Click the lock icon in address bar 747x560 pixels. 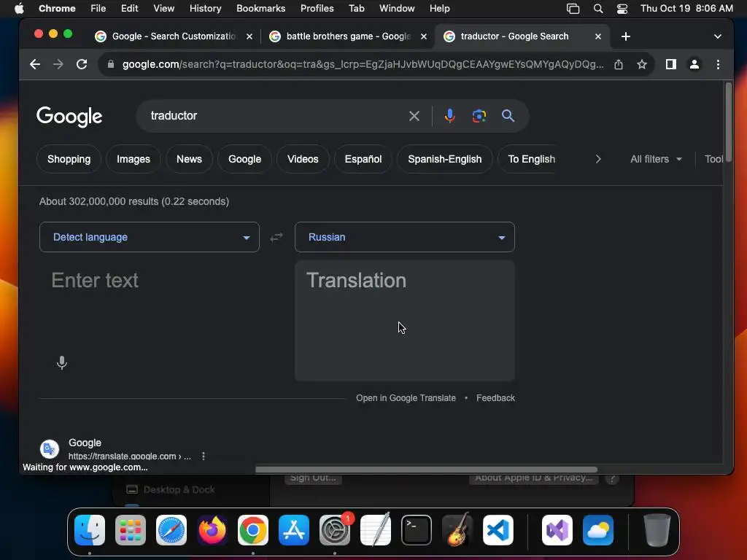[x=111, y=64]
